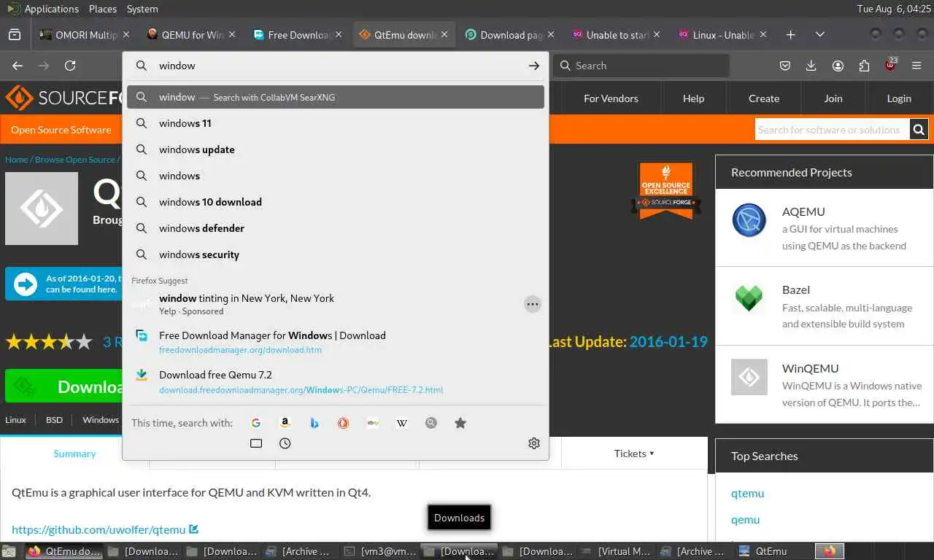This screenshot has width=934, height=560.
Task: Open the System menu in top panel
Action: click(142, 9)
